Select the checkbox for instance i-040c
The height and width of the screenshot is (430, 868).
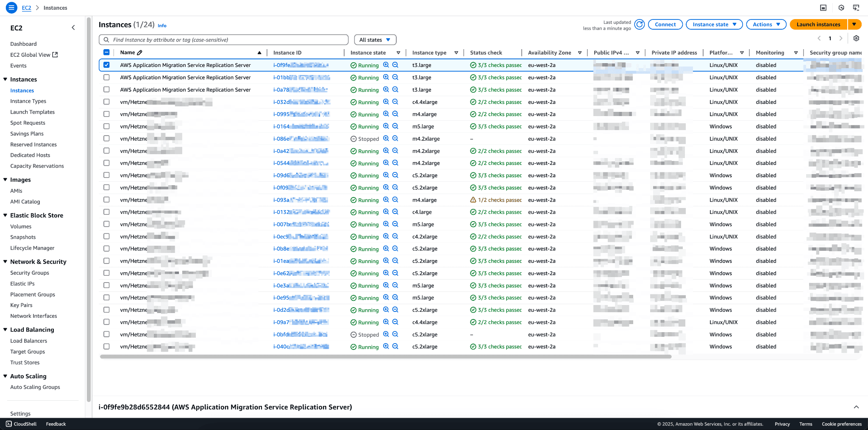pyautogui.click(x=106, y=346)
